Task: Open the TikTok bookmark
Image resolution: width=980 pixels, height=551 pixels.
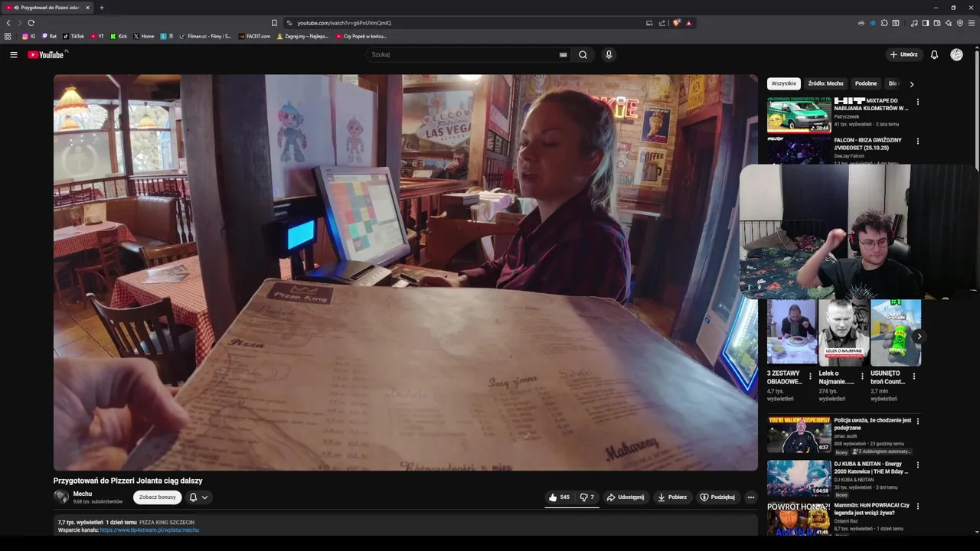Action: pyautogui.click(x=73, y=36)
